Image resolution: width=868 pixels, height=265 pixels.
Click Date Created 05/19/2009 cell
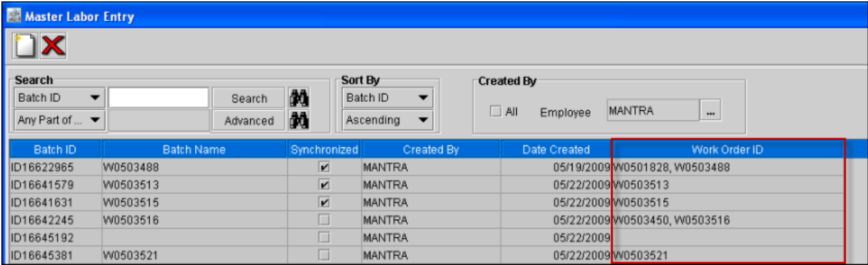coord(556,167)
